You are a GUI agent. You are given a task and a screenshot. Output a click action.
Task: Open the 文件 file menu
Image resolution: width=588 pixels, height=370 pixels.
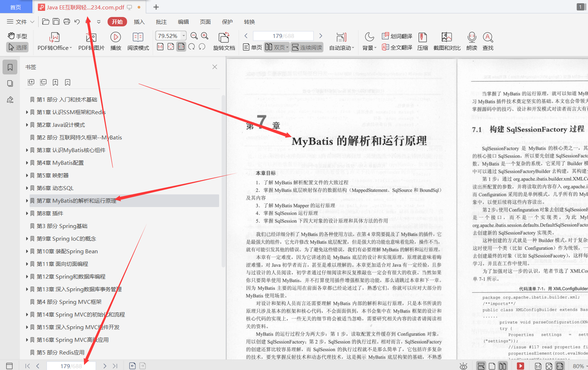[x=21, y=22]
